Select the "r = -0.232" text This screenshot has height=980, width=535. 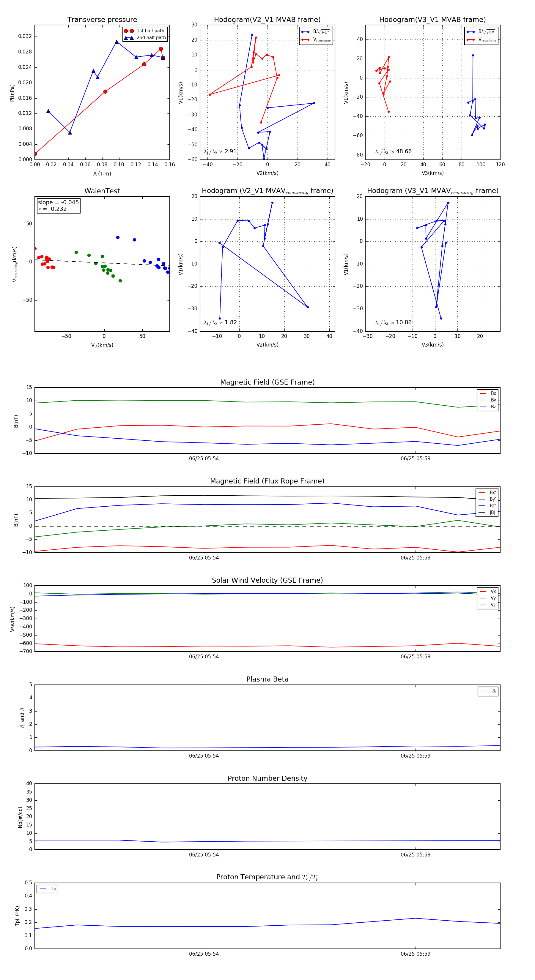tap(53, 209)
